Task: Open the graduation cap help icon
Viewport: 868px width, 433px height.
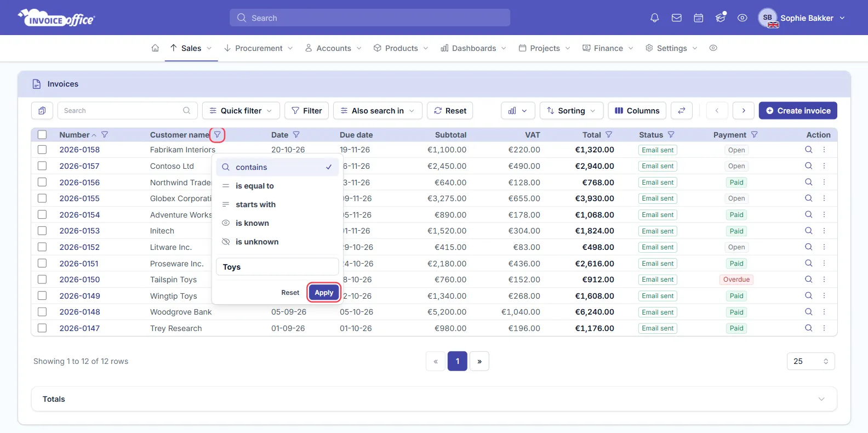Action: point(721,18)
